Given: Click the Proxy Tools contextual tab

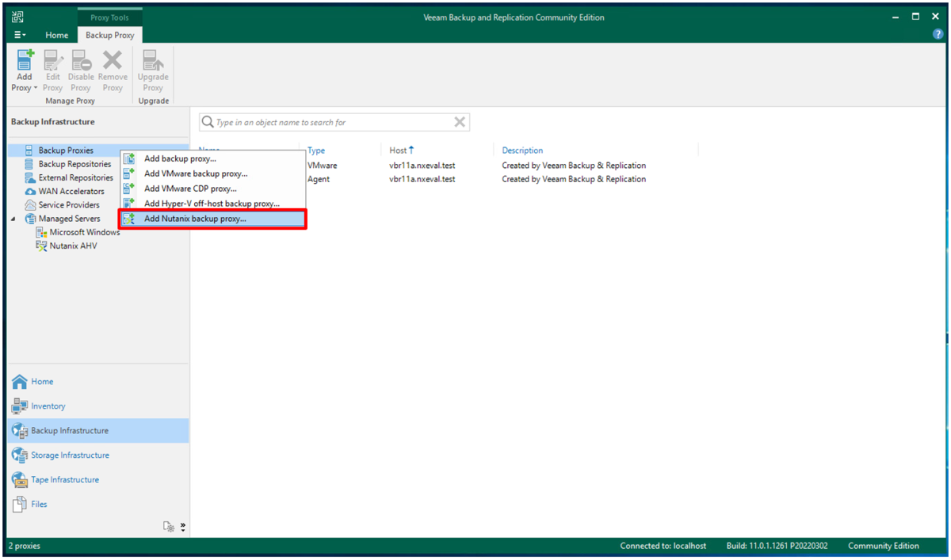Looking at the screenshot, I should [x=109, y=17].
